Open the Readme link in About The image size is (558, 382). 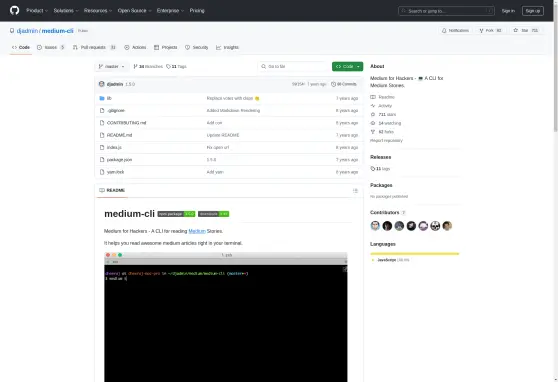[x=383, y=97]
